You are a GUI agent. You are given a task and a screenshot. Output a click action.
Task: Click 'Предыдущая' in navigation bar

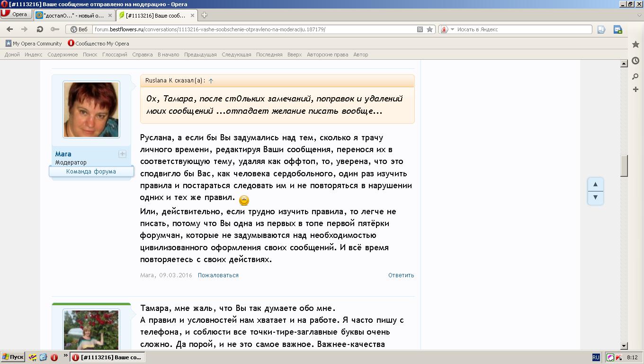200,55
